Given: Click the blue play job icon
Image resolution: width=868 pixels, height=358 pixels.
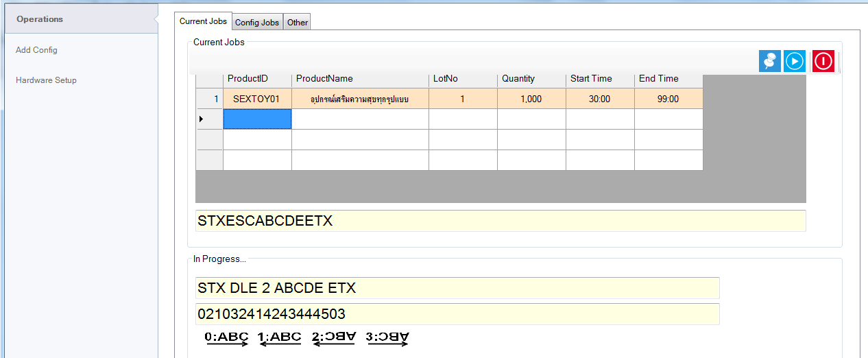Looking at the screenshot, I should 795,61.
